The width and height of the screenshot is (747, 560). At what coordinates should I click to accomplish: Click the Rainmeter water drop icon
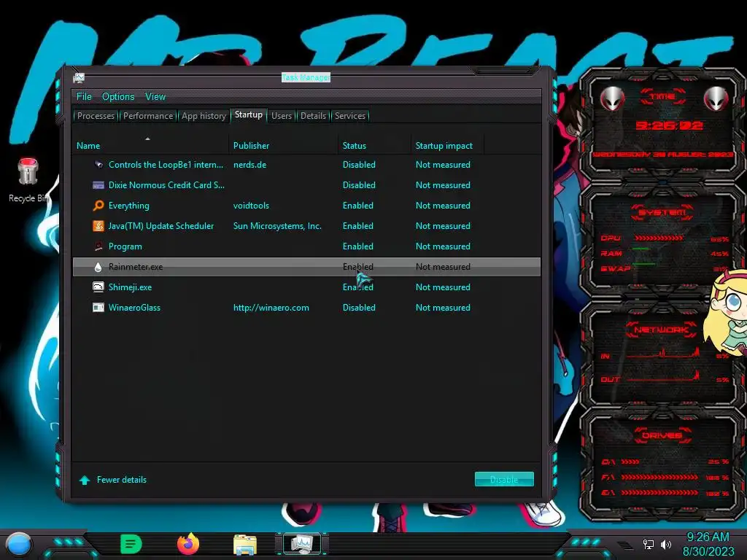tap(98, 267)
